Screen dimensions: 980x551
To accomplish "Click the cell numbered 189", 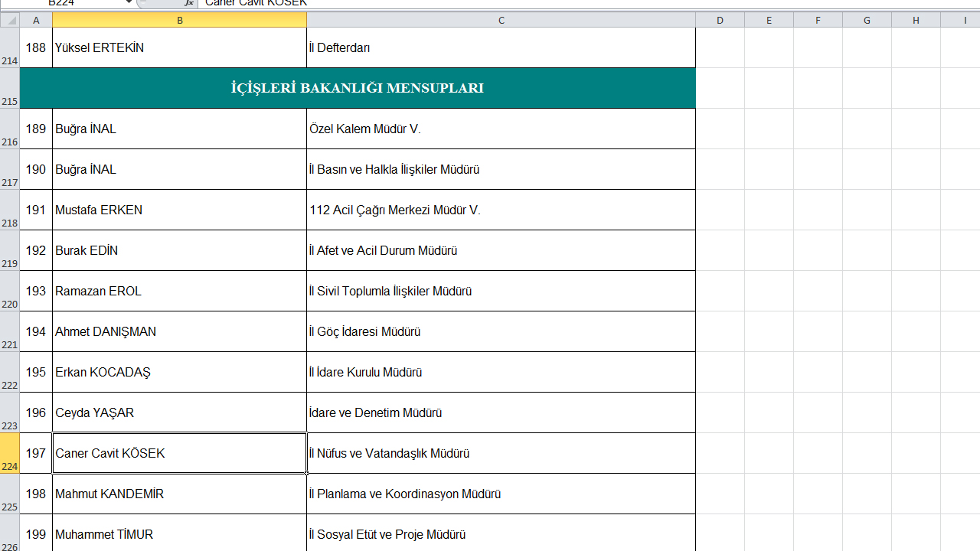I will coord(36,129).
